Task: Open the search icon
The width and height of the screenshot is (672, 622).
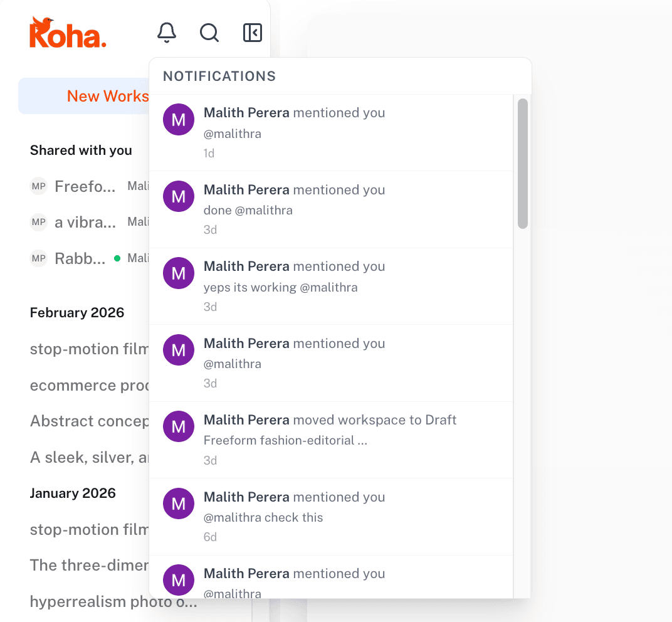Action: pos(209,33)
